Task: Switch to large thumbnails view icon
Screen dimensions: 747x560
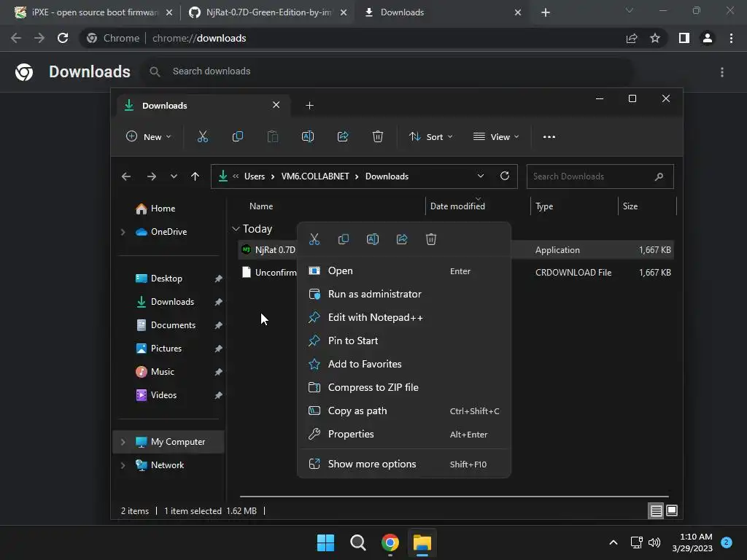Action: 672,511
